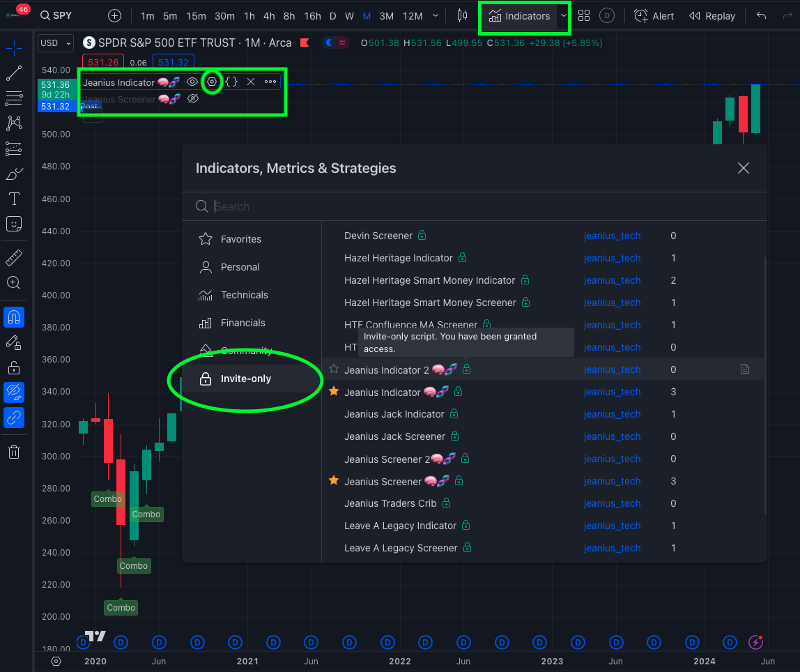Select the 12M timeframe
The height and width of the screenshot is (672, 800).
pos(413,16)
